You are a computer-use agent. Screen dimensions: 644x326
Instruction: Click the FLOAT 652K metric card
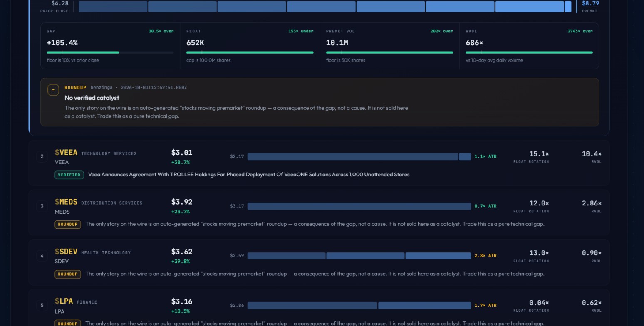250,46
